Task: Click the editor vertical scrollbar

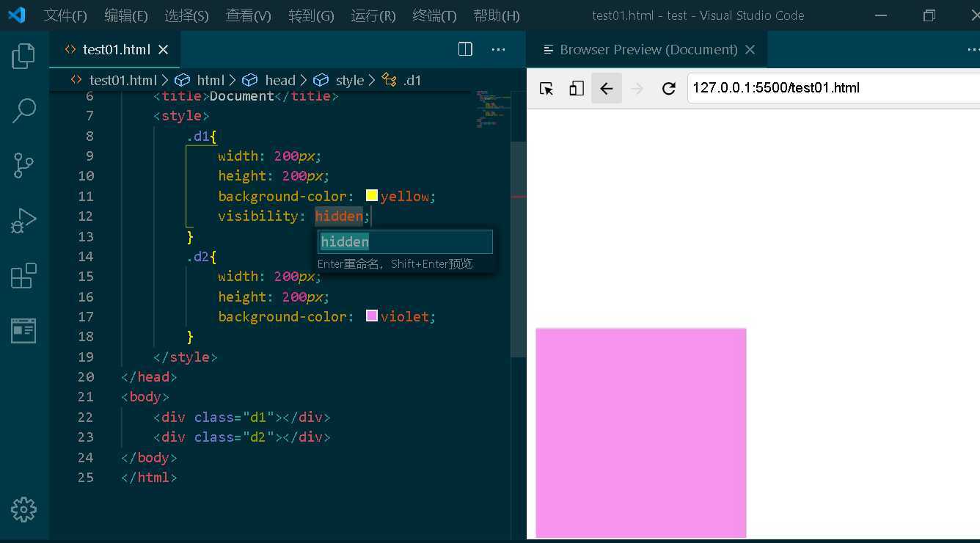Action: (x=519, y=249)
